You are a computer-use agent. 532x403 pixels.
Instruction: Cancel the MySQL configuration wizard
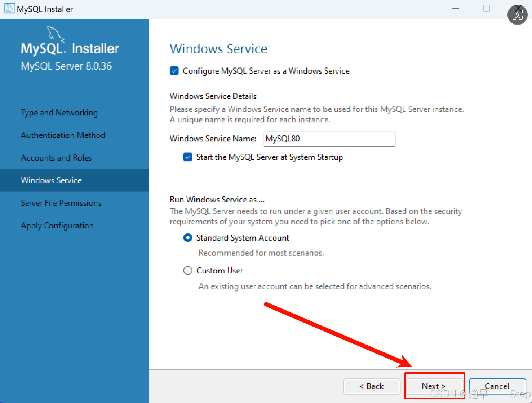pos(497,386)
